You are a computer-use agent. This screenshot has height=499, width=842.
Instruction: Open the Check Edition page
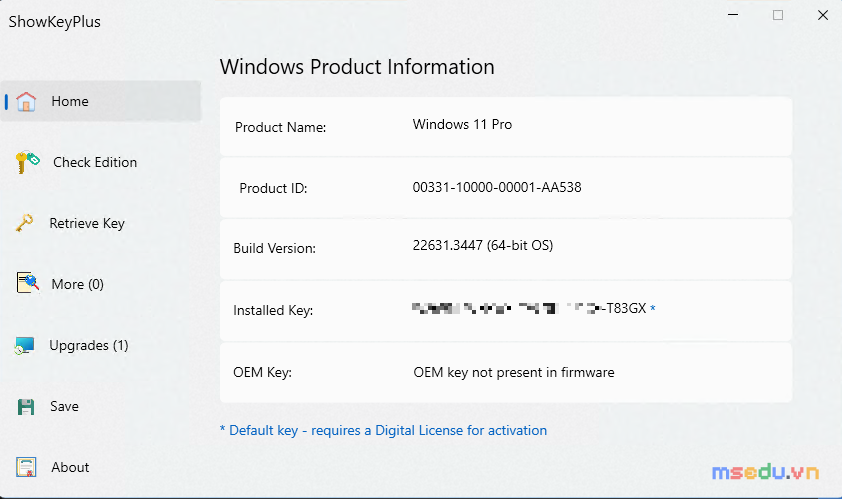click(95, 162)
